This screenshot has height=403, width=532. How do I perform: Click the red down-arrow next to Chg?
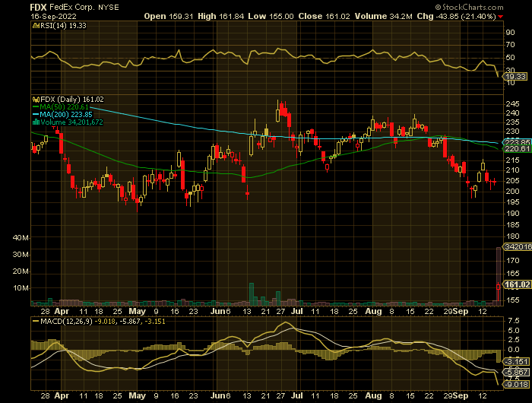coord(501,17)
